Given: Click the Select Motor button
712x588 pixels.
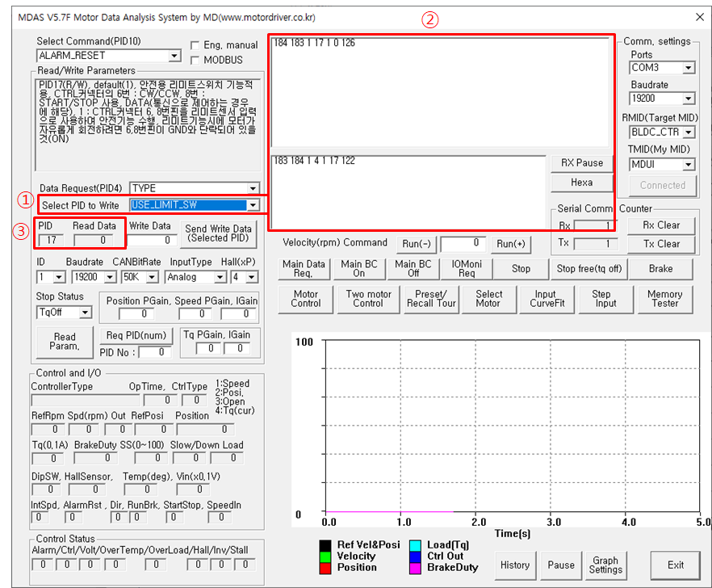Looking at the screenshot, I should point(489,299).
